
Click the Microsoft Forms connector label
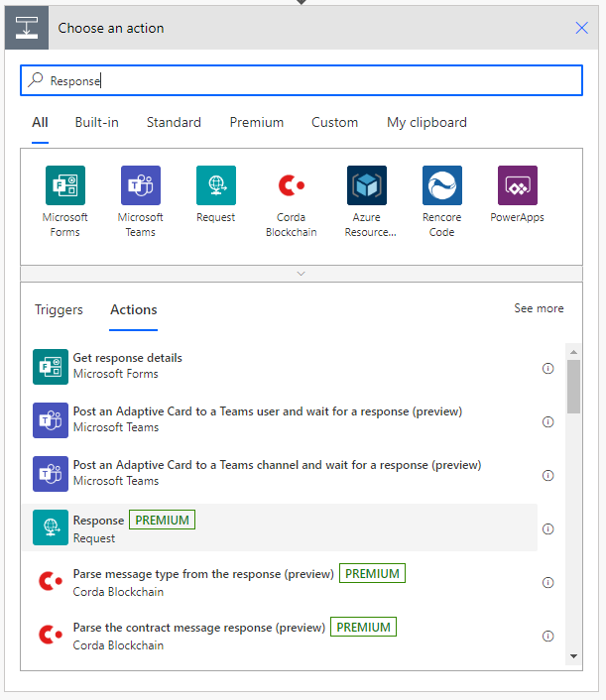click(x=65, y=224)
